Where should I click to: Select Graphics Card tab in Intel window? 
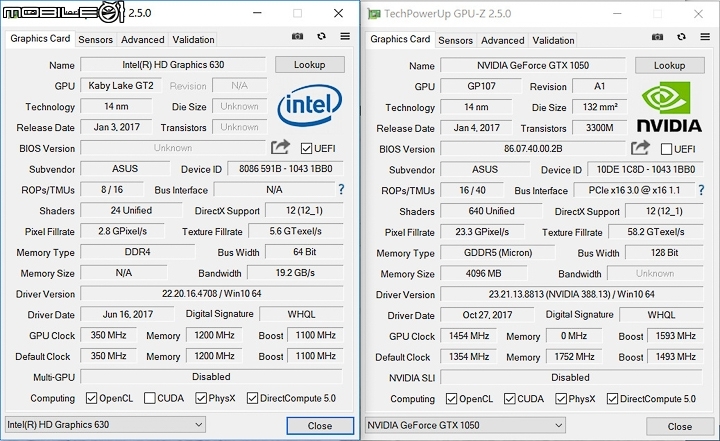tap(40, 39)
